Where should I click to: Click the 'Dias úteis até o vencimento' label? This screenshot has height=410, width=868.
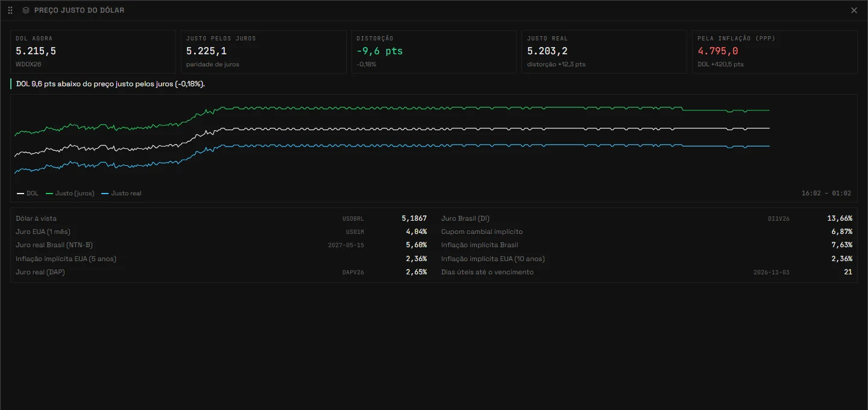coord(488,272)
